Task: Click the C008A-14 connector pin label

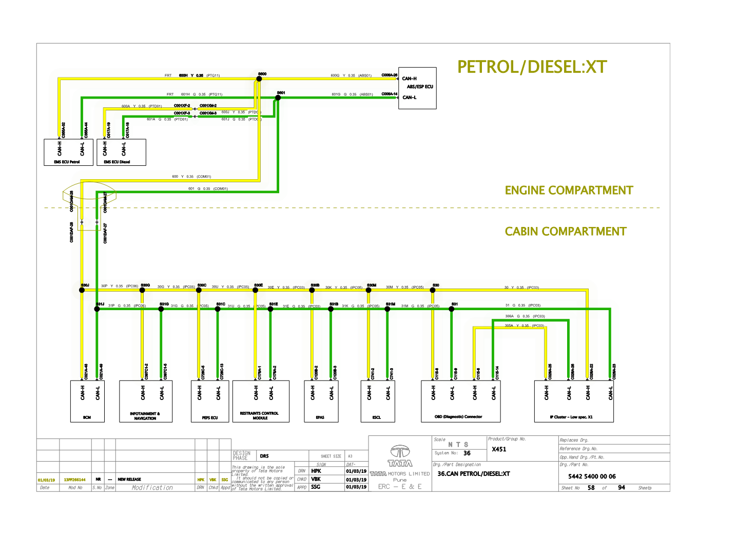Action: point(390,94)
